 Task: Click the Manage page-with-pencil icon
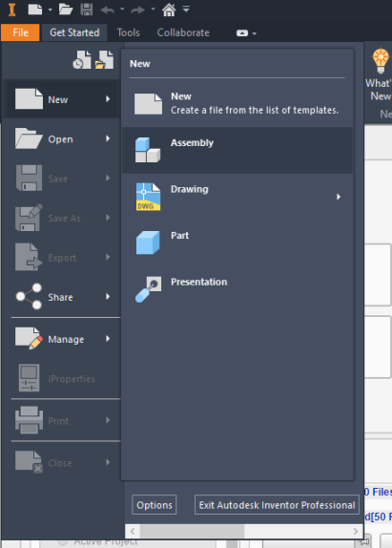(29, 338)
